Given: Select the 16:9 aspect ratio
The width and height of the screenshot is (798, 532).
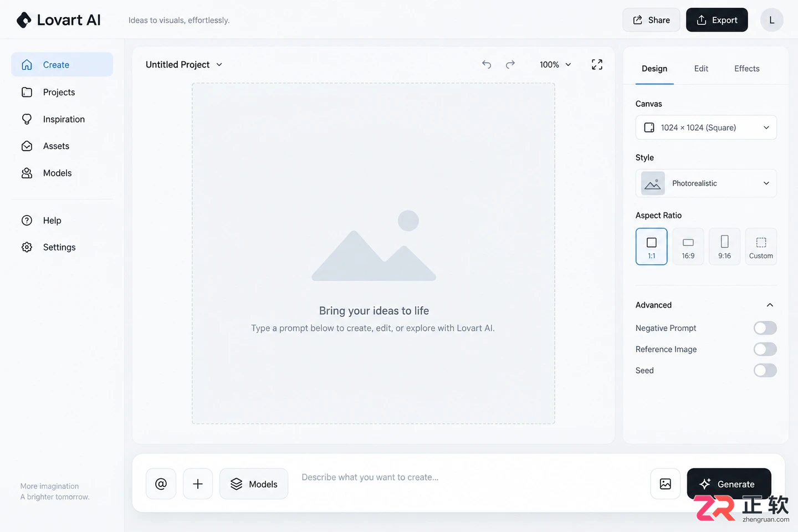Looking at the screenshot, I should coord(688,247).
